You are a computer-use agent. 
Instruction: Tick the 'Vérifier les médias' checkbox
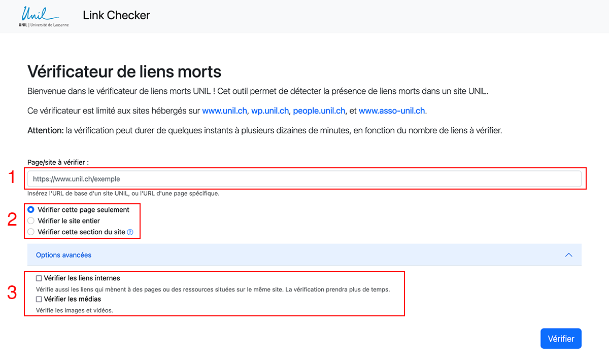pyautogui.click(x=39, y=299)
